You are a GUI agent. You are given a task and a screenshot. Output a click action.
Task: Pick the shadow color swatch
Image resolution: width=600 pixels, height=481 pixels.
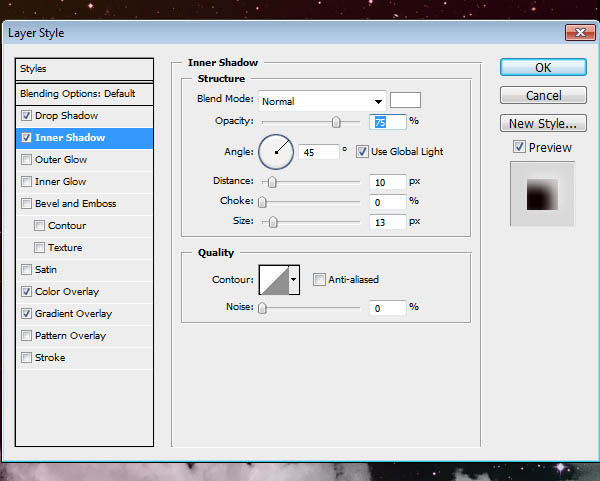[405, 100]
